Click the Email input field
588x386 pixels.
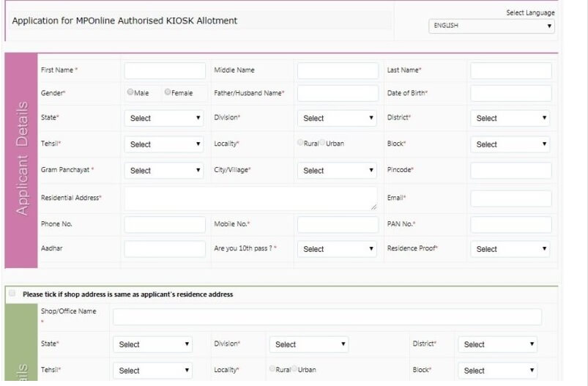(511, 198)
